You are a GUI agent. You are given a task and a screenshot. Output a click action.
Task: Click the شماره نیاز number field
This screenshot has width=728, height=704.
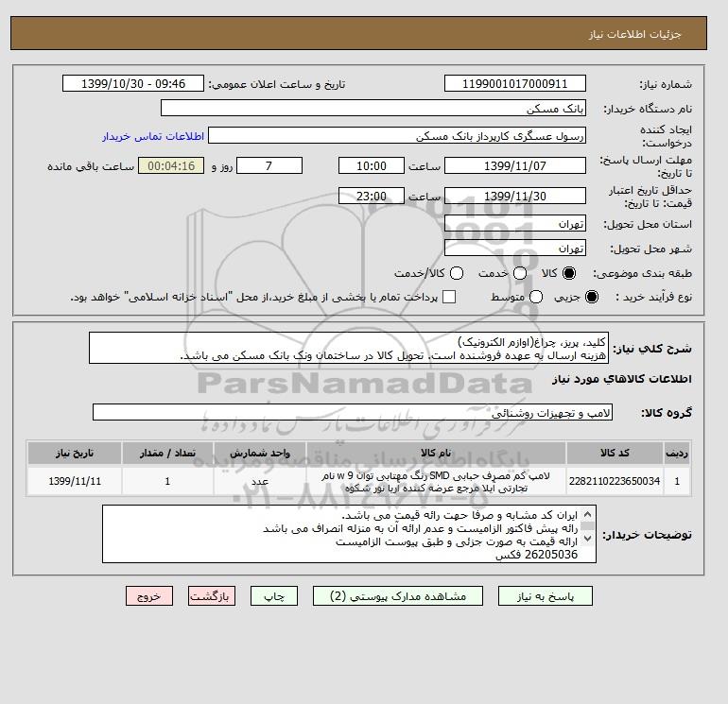click(515, 83)
